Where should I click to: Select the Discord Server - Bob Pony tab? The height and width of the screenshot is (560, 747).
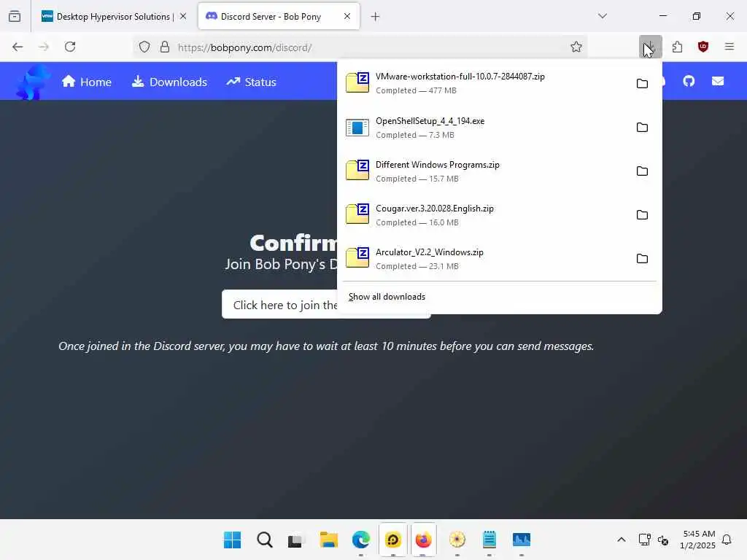pos(279,16)
